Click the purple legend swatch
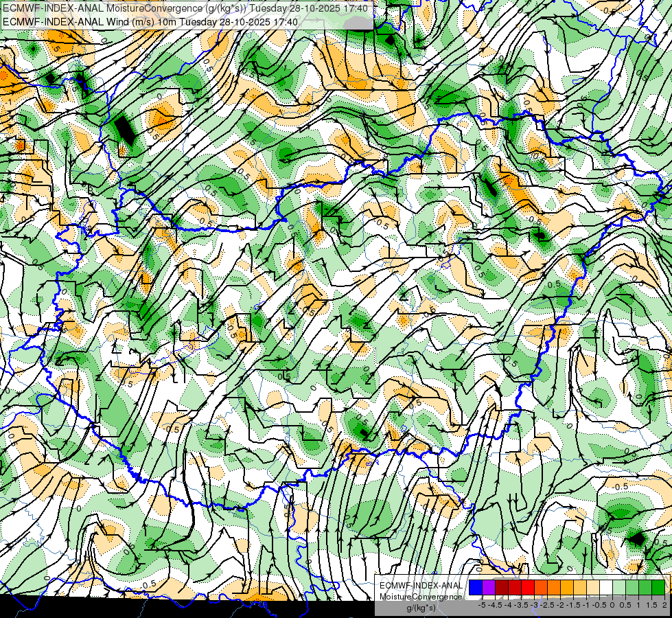The image size is (672, 618). [x=489, y=588]
